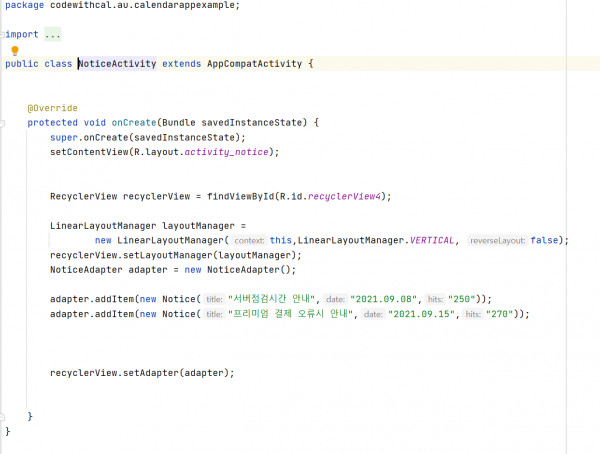Image resolution: width=600 pixels, height=454 pixels.
Task: Click recyclerView.setAdapter(adapter) line
Action: pos(142,373)
